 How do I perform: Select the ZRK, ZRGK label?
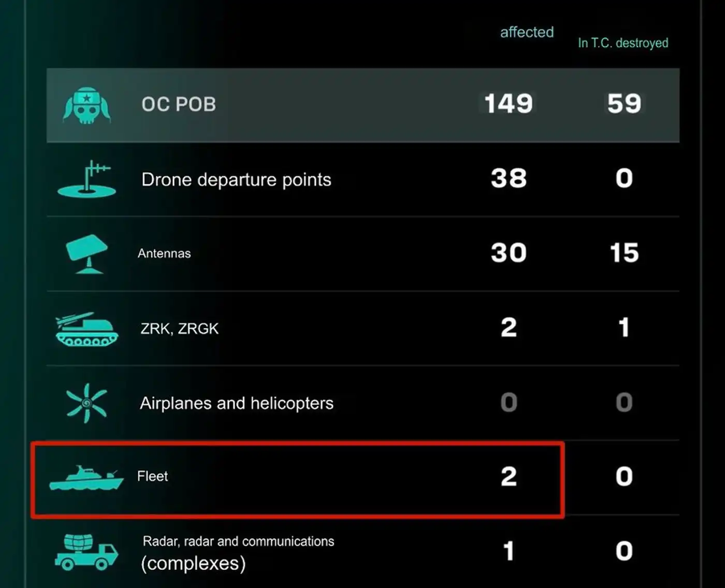point(180,328)
